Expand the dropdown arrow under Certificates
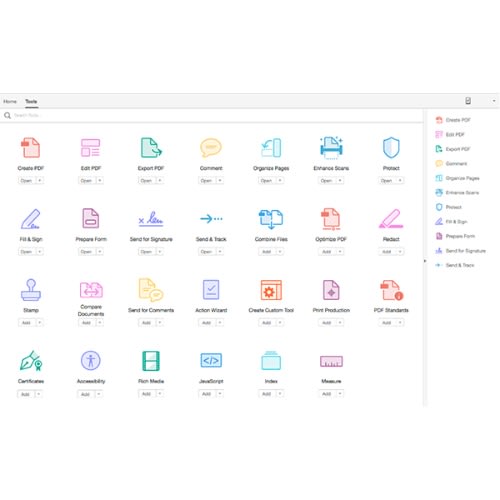 [39, 394]
